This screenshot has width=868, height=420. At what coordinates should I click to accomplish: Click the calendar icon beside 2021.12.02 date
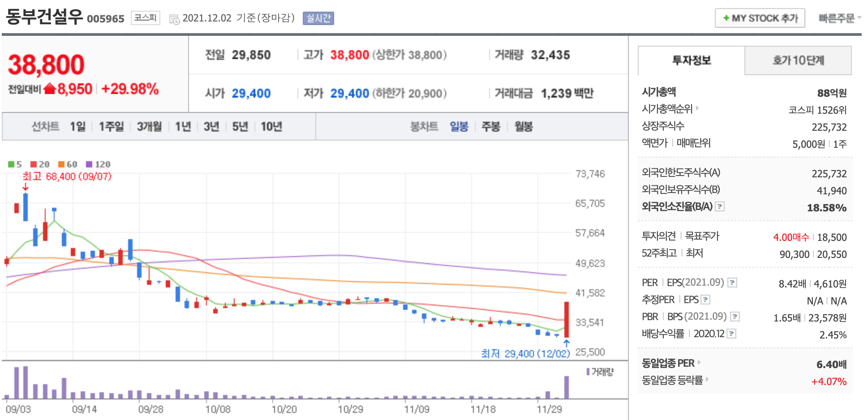[x=174, y=19]
